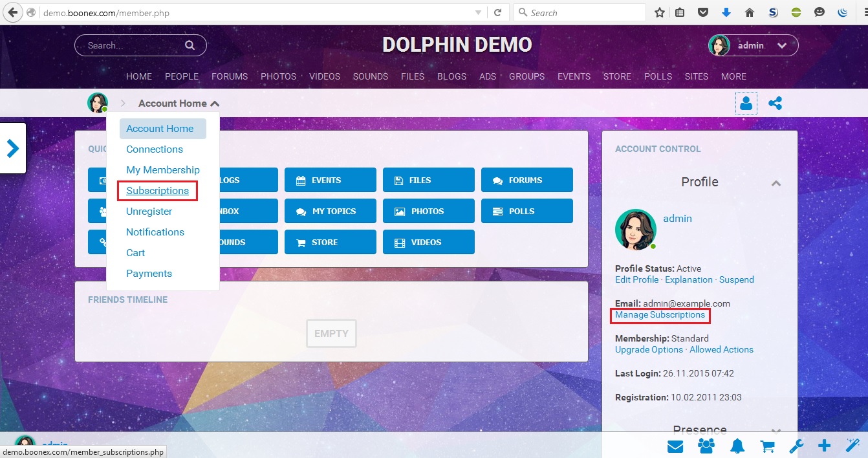The image size is (868, 458).
Task: Expand the Presence section
Action: click(x=776, y=430)
